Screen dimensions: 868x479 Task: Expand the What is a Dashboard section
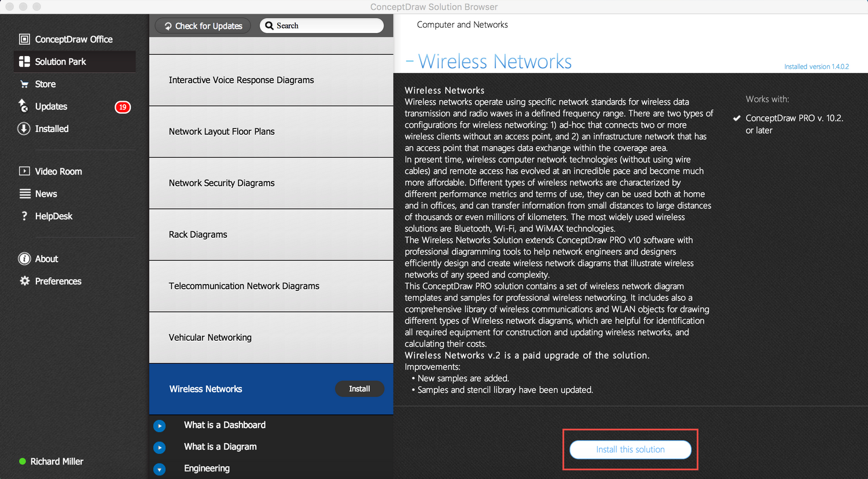tap(160, 426)
